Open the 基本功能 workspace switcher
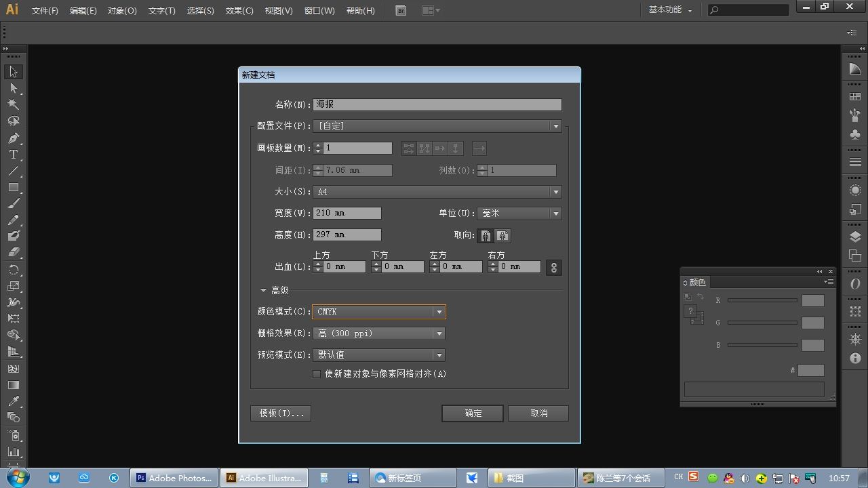This screenshot has height=488, width=868. pyautogui.click(x=670, y=10)
